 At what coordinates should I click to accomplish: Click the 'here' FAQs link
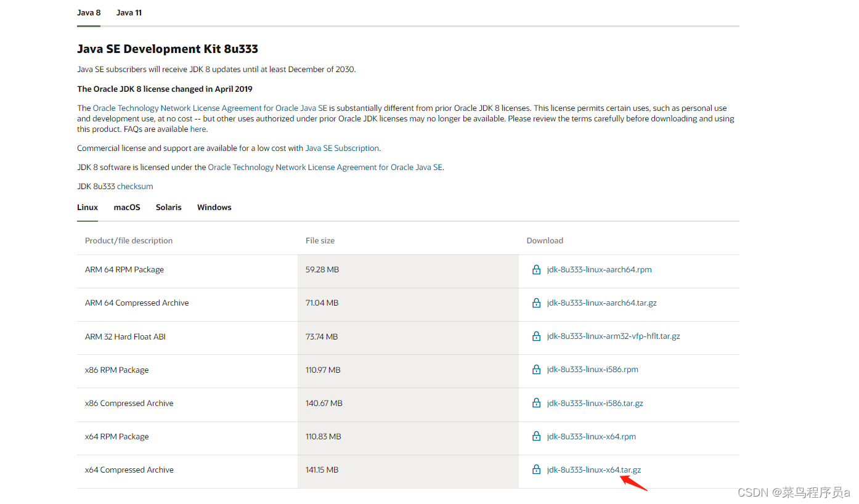point(198,129)
